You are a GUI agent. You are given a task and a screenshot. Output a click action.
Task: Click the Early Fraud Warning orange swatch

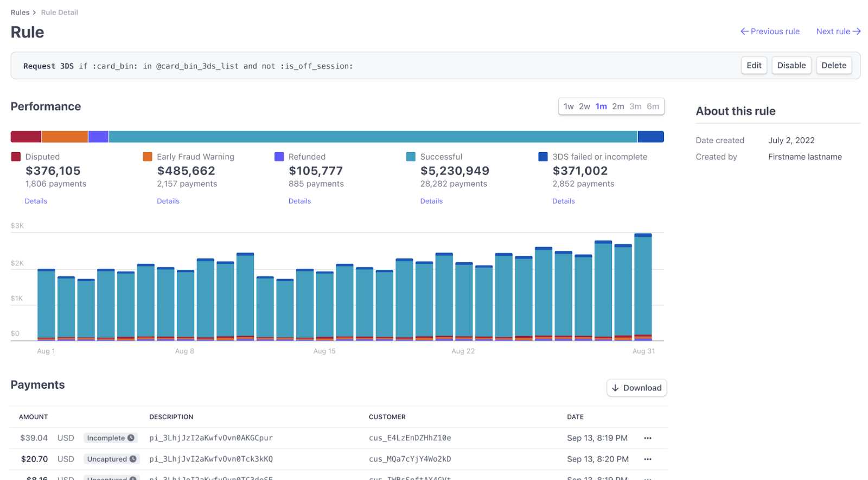[148, 157]
